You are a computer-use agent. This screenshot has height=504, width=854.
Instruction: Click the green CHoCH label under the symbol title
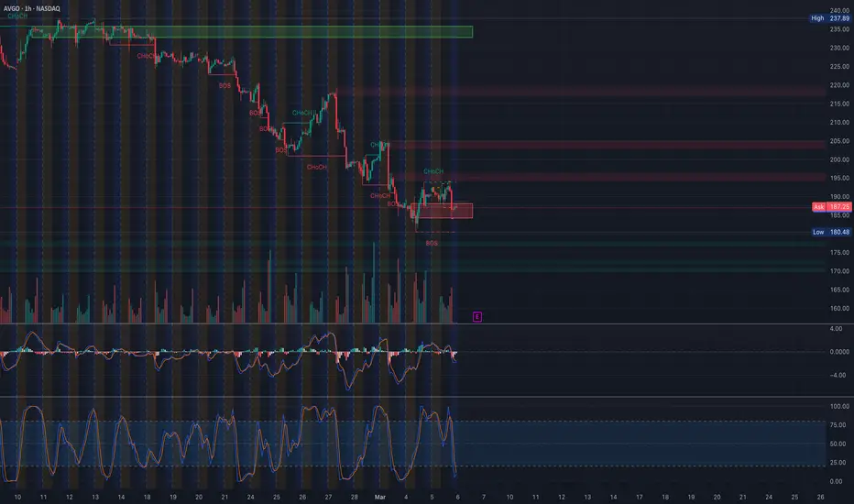click(17, 16)
